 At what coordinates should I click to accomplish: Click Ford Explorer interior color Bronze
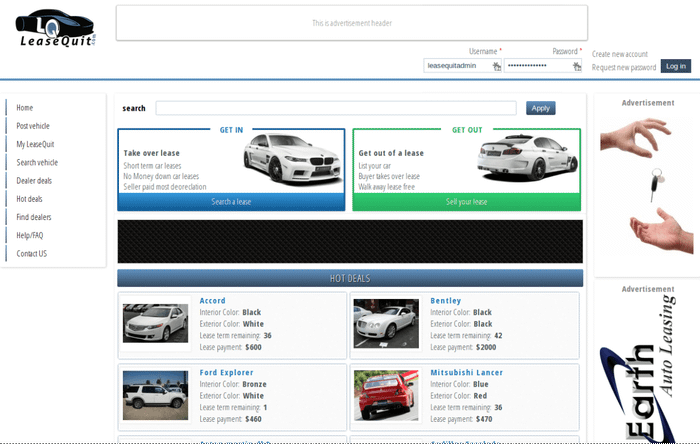[x=254, y=384]
